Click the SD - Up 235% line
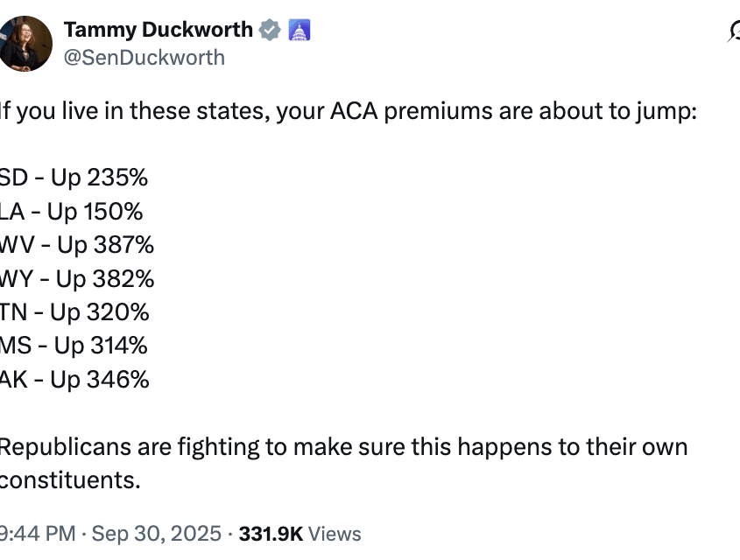Screen dimensions: 740x560 tap(74, 178)
